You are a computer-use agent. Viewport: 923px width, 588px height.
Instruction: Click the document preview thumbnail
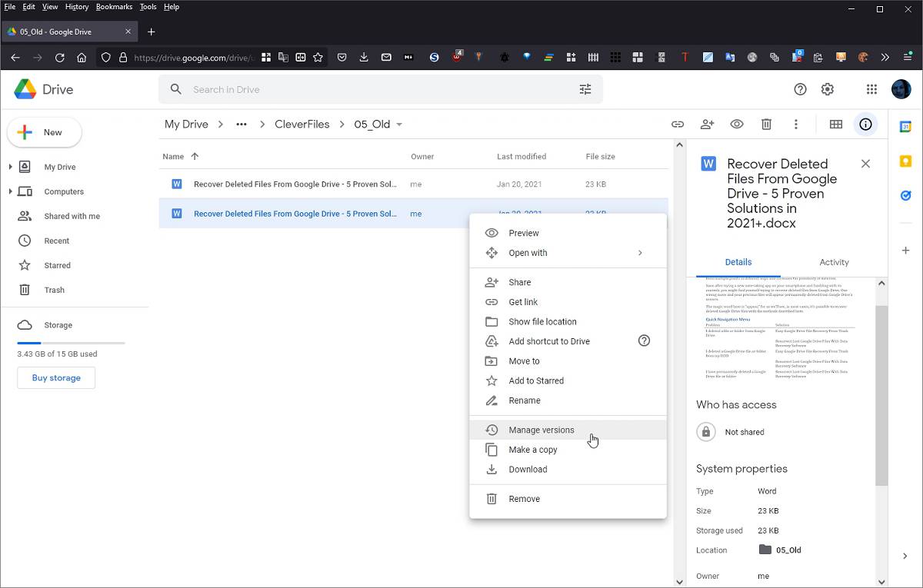coord(780,328)
